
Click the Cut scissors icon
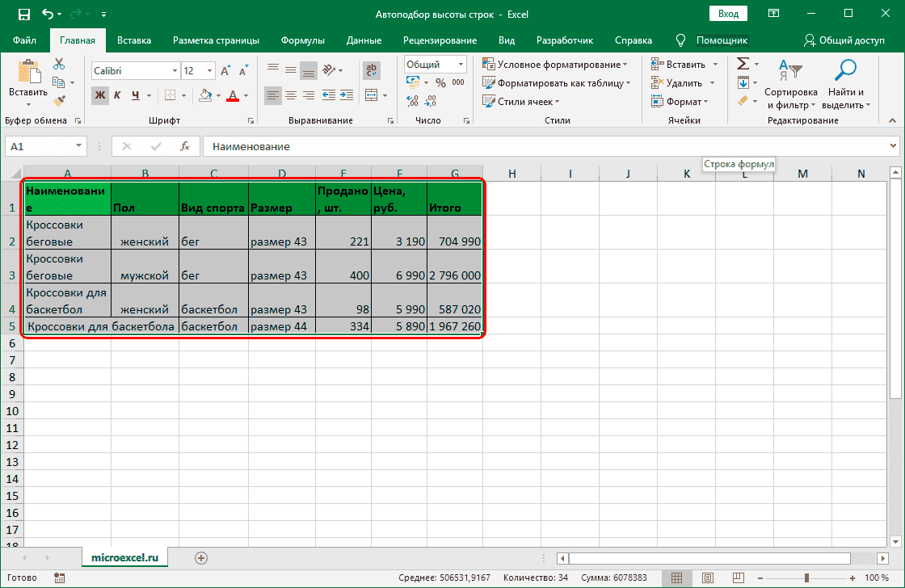click(x=59, y=64)
